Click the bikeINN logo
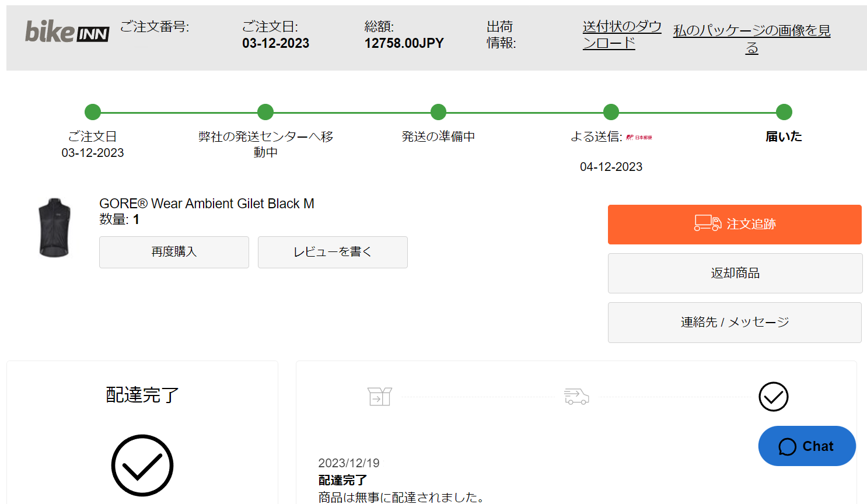 67,32
